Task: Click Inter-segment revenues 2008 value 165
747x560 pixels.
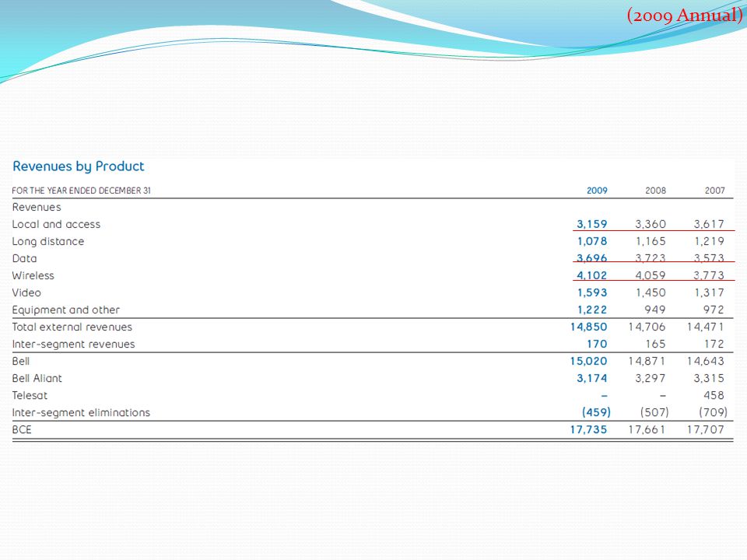Action: [x=655, y=345]
